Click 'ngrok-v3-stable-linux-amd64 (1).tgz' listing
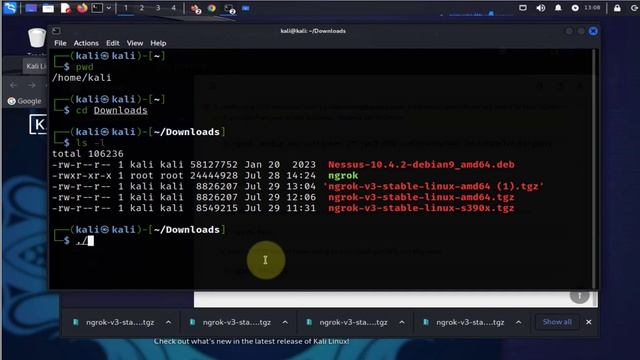 (x=433, y=186)
